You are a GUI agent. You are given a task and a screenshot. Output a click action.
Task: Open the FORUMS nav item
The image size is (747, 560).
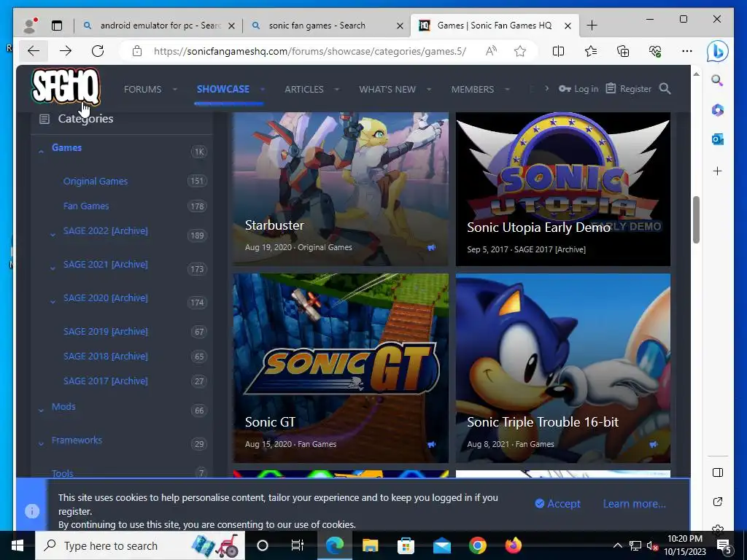point(142,90)
